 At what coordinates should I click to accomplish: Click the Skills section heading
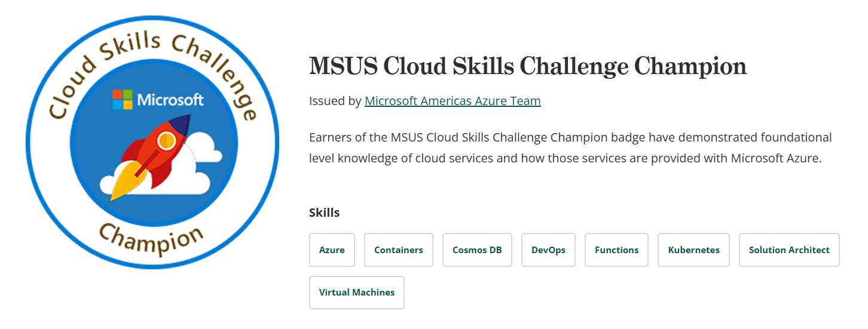324,213
